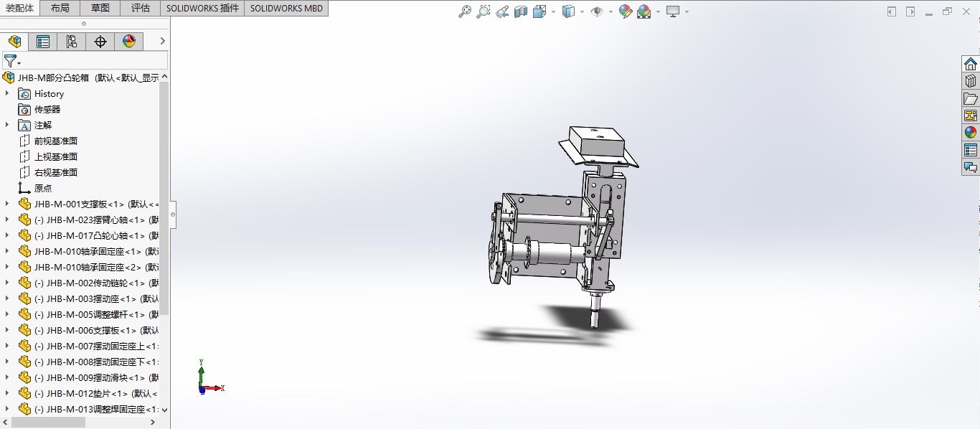Open Custom Properties icon in task pane

(971, 150)
